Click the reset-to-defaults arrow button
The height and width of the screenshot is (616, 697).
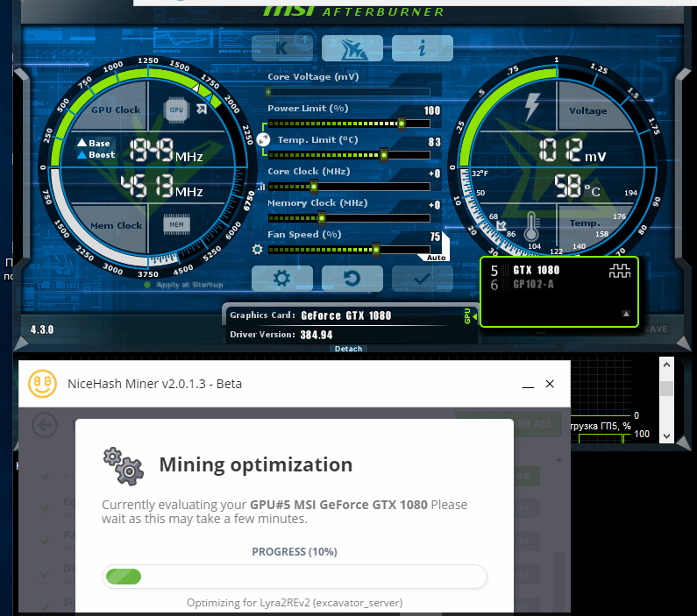click(352, 279)
